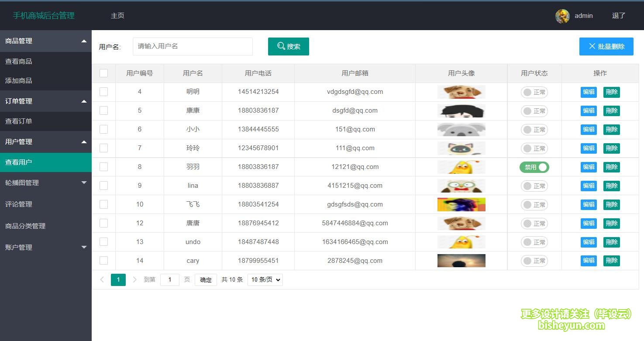Image resolution: width=644 pixels, height=341 pixels.
Task: Click 编辑 button for user undo
Action: 588,242
